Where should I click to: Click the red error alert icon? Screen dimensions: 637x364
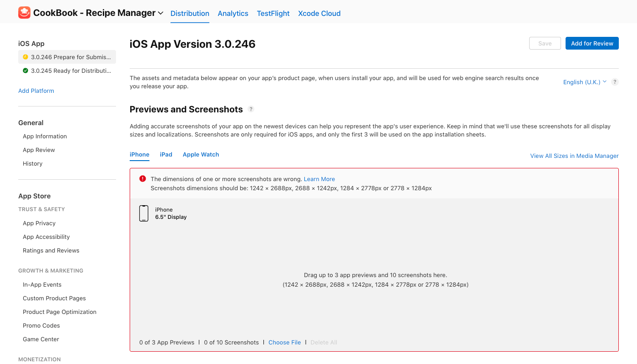click(143, 179)
